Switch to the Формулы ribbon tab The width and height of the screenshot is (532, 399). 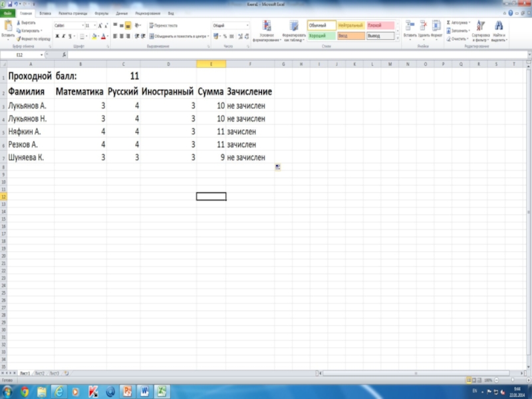point(102,13)
